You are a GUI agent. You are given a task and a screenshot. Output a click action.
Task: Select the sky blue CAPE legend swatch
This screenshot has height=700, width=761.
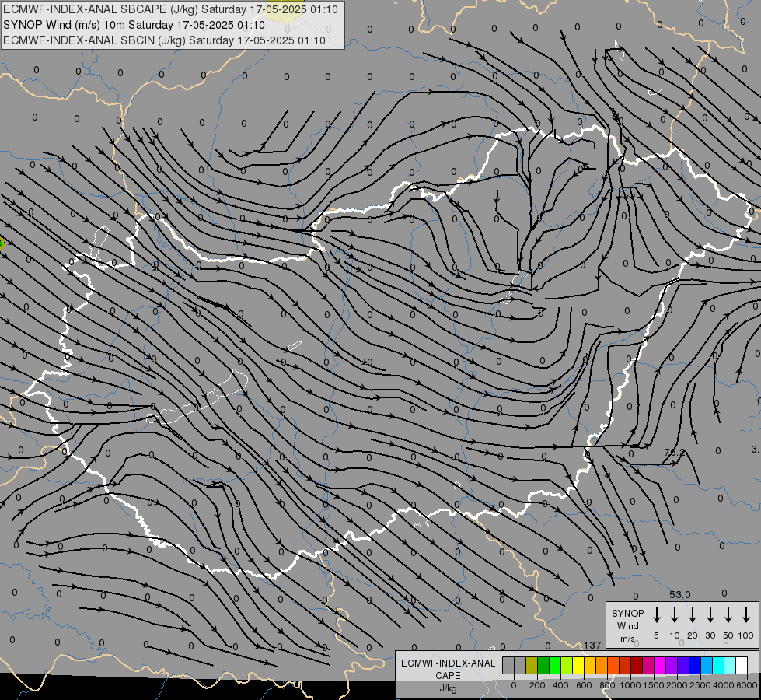(x=706, y=665)
